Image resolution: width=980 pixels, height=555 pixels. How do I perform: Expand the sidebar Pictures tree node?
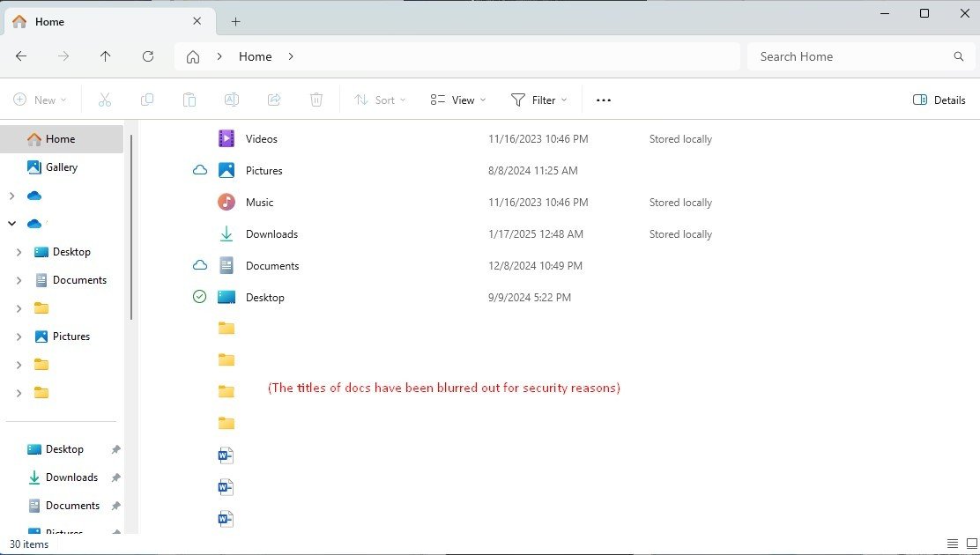pos(19,337)
